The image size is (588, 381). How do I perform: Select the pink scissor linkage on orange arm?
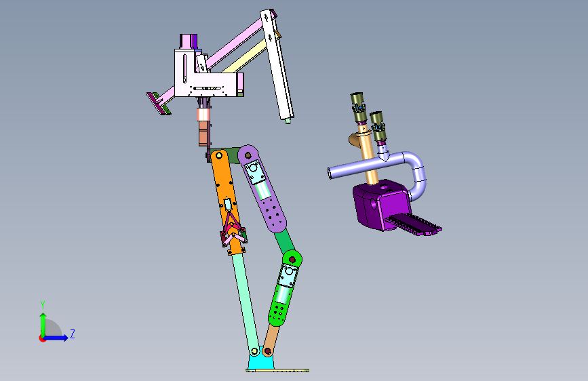233,230
